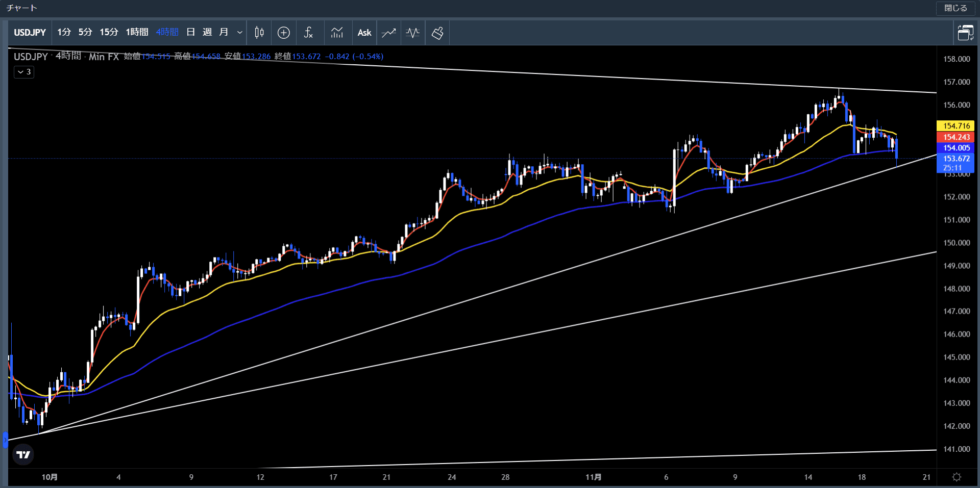Click the チャート window title

click(x=21, y=8)
